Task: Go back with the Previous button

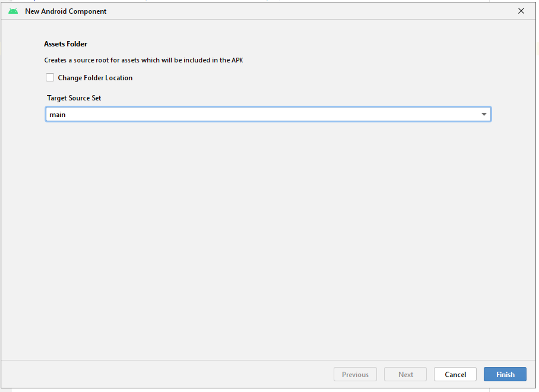Action: pyautogui.click(x=355, y=374)
